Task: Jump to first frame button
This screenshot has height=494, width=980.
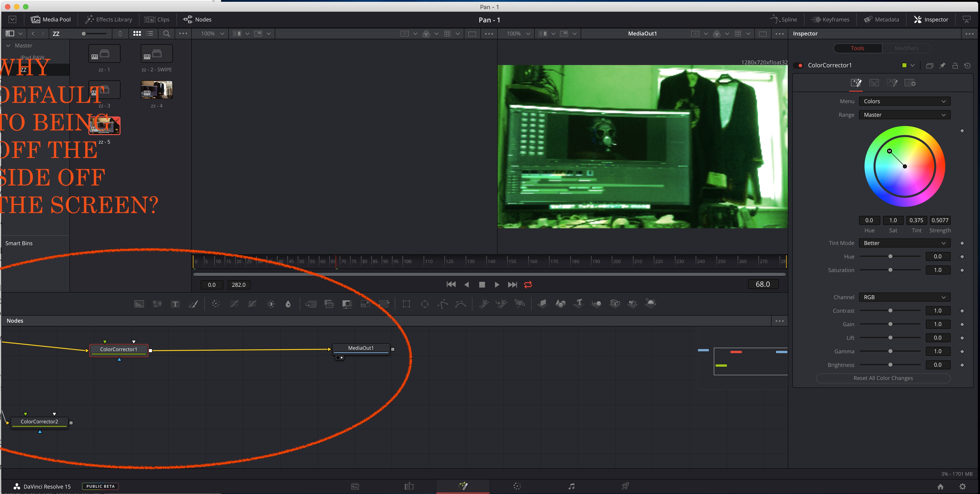Action: tap(451, 284)
